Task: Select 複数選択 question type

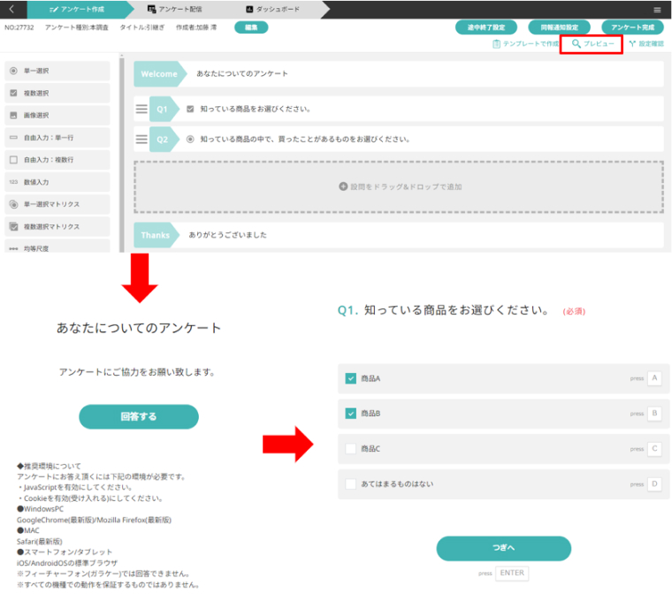Action: (57, 93)
